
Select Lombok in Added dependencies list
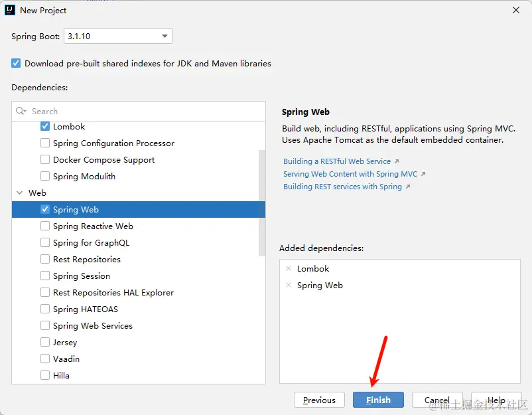click(313, 269)
